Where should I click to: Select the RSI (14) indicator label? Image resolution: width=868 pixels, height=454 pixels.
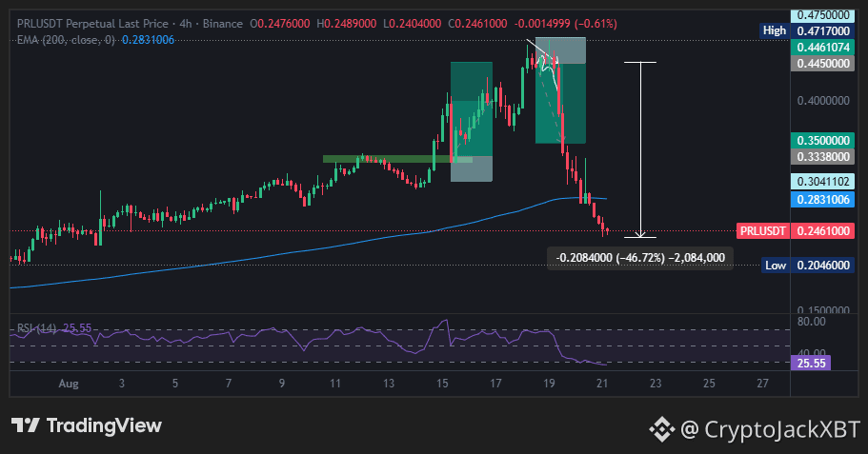36,328
